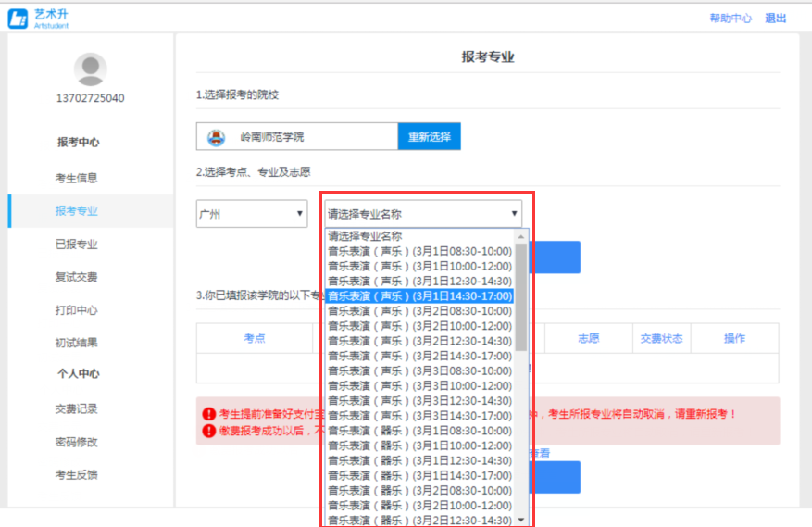The image size is (812, 527).
Task: Select 音乐表演(声乐) 3月1日14:30-17:00 option
Action: pyautogui.click(x=419, y=295)
